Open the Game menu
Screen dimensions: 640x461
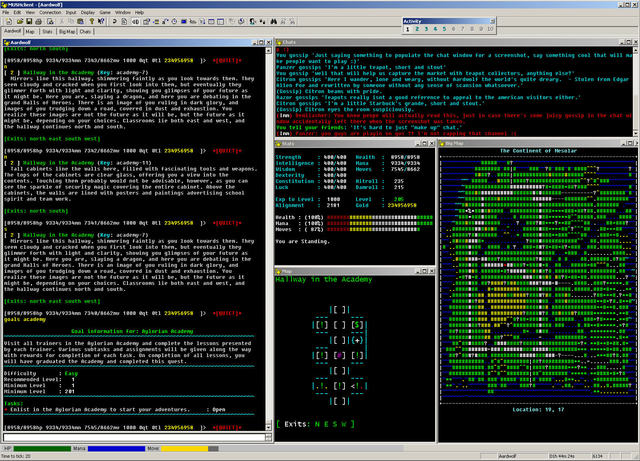coord(105,13)
